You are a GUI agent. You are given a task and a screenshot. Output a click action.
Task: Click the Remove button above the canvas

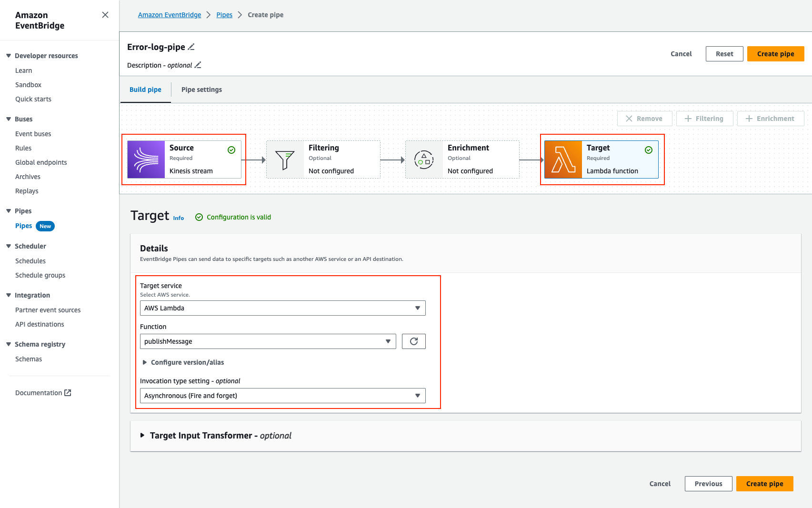pos(645,119)
